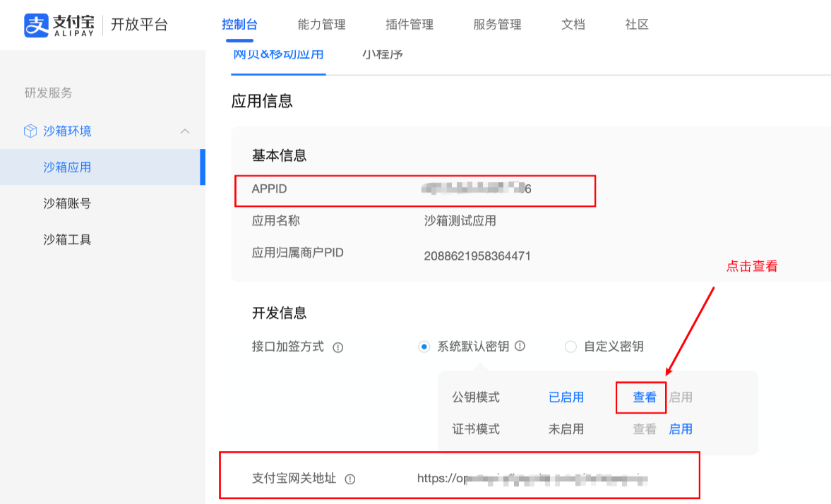Click the 应用归属商户PID label
This screenshot has height=504, width=831.
coord(298,253)
